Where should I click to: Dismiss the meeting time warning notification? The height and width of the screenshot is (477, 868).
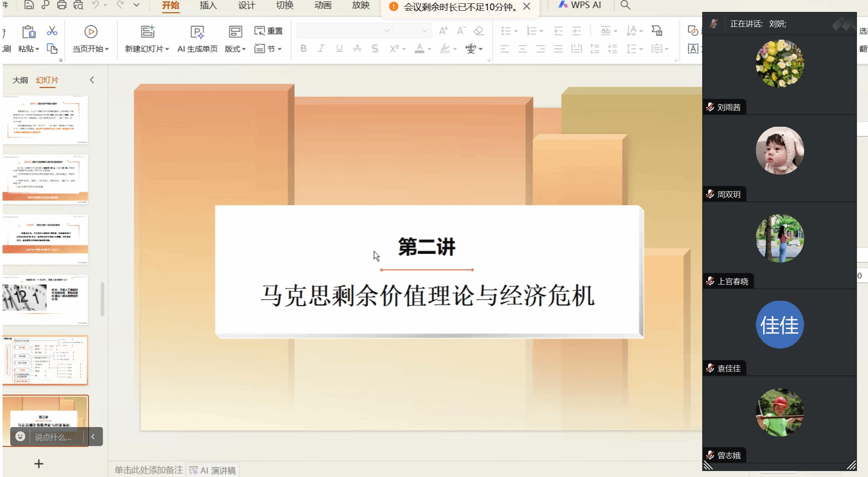pyautogui.click(x=527, y=6)
